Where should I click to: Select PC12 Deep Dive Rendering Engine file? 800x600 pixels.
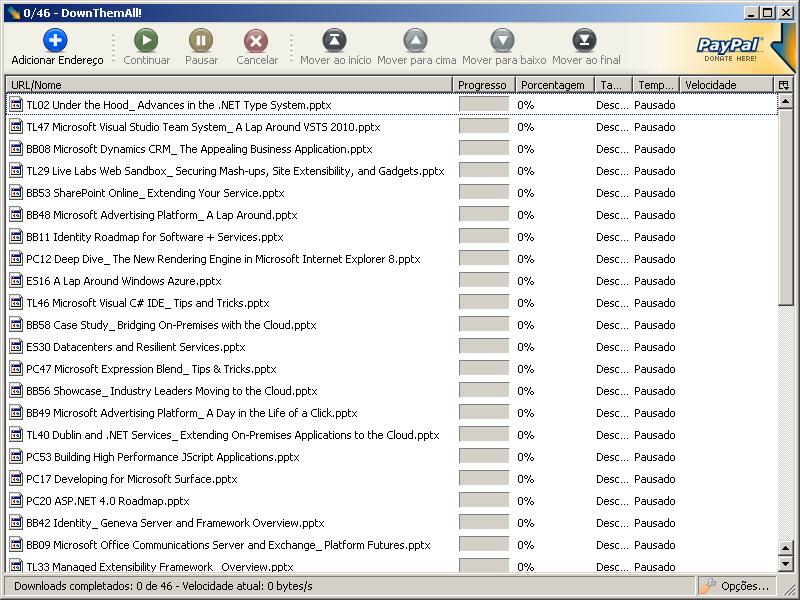pos(392,259)
